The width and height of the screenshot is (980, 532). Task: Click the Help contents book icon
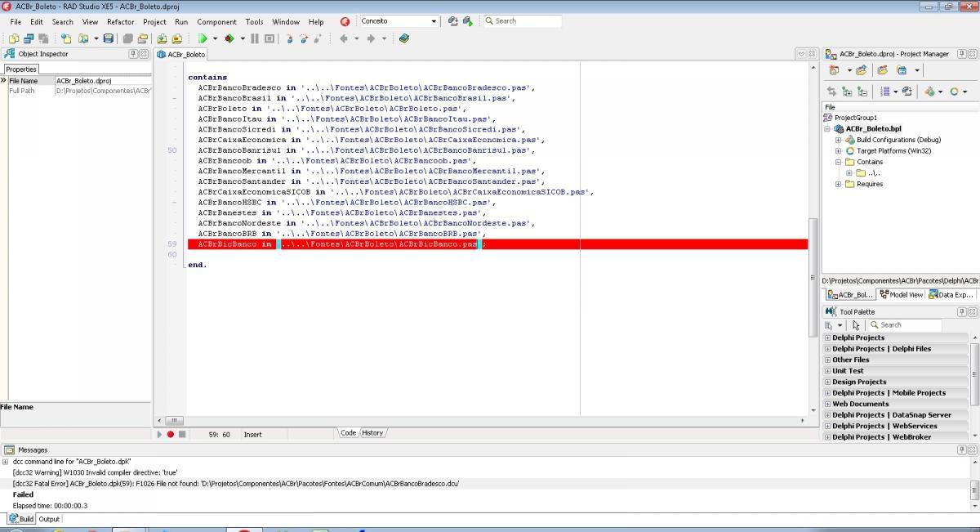(403, 38)
